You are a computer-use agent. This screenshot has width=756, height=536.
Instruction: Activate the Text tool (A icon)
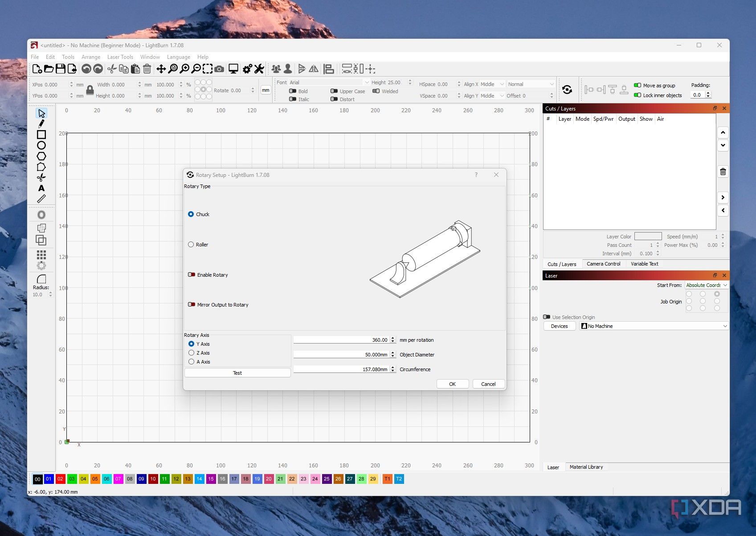tap(41, 188)
